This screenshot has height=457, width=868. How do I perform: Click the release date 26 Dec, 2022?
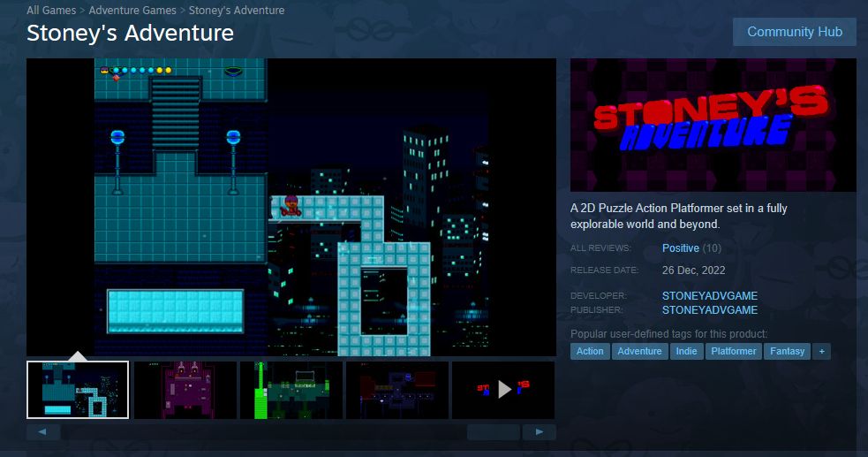click(694, 270)
